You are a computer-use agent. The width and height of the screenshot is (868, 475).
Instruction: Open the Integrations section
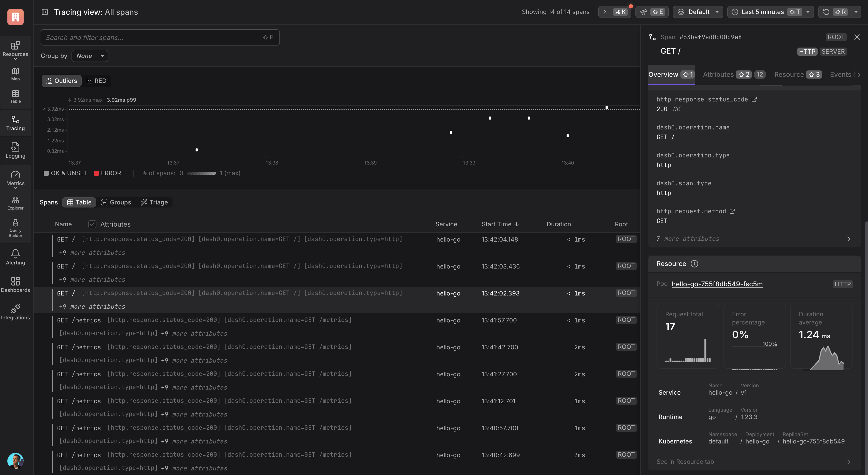(15, 312)
